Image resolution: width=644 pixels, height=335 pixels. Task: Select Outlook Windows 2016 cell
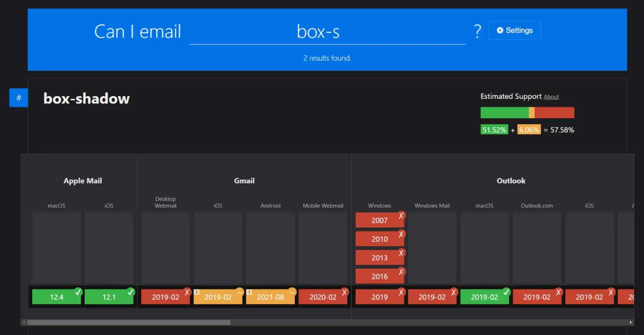[380, 276]
